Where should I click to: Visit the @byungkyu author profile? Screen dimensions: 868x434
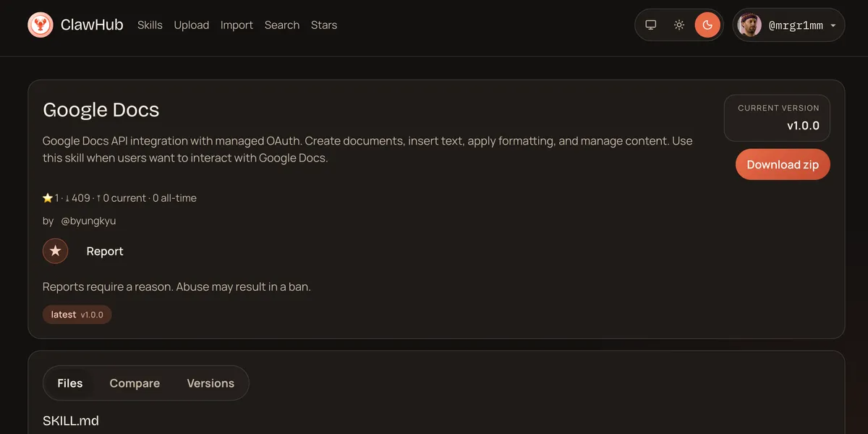(88, 221)
